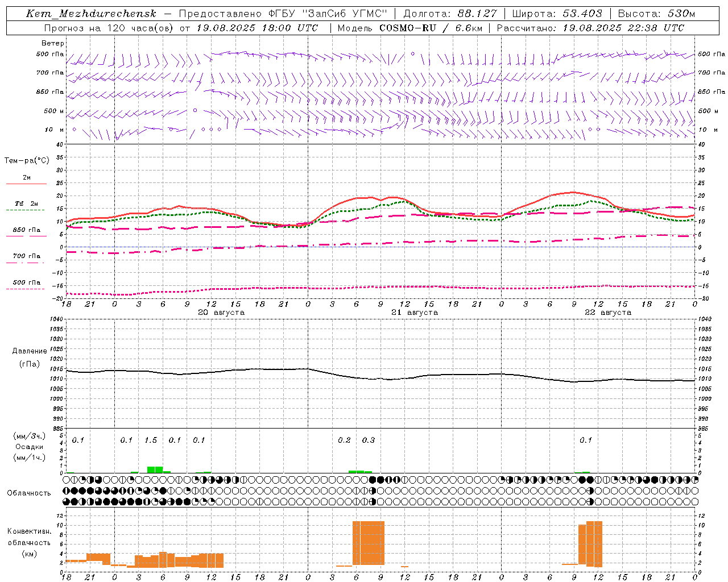The width and height of the screenshot is (728, 582).
Task: Click the Ветер panel label
Action: tap(53, 43)
